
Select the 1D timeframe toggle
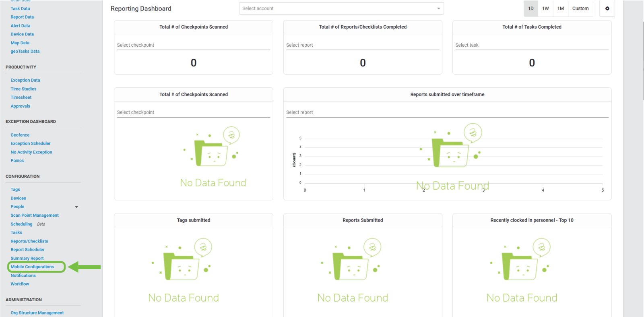point(530,8)
